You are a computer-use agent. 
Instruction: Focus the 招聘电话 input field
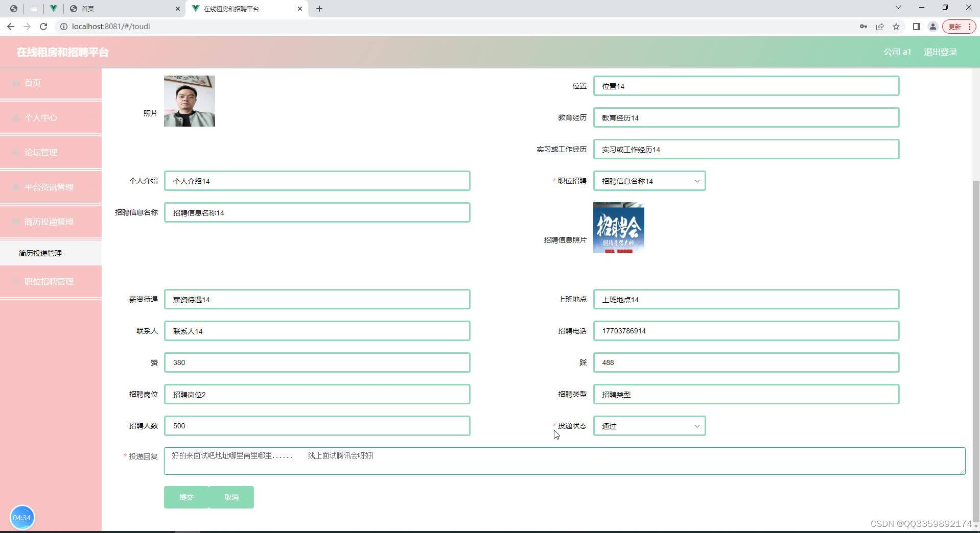[746, 331]
